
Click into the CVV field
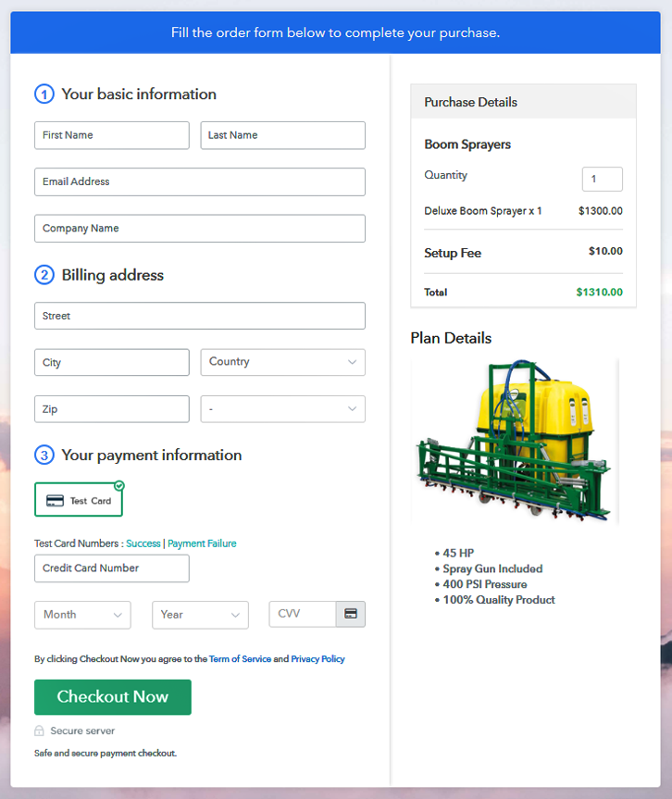[302, 614]
